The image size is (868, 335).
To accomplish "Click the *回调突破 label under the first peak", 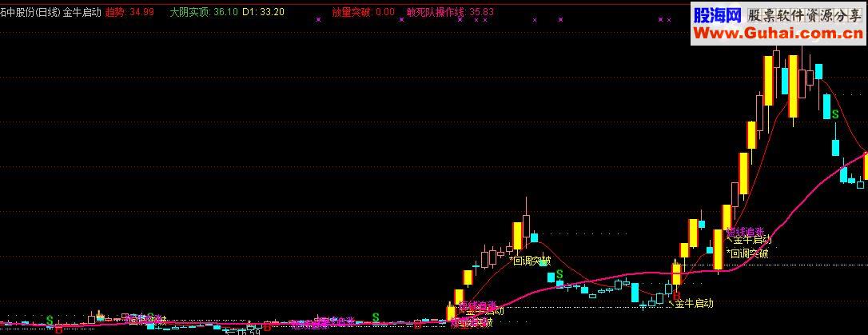I will (x=531, y=261).
